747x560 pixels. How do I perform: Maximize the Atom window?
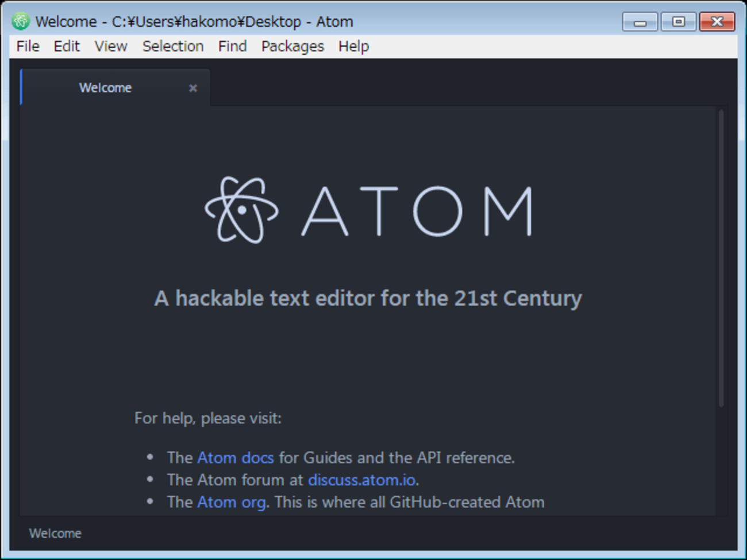pyautogui.click(x=678, y=22)
